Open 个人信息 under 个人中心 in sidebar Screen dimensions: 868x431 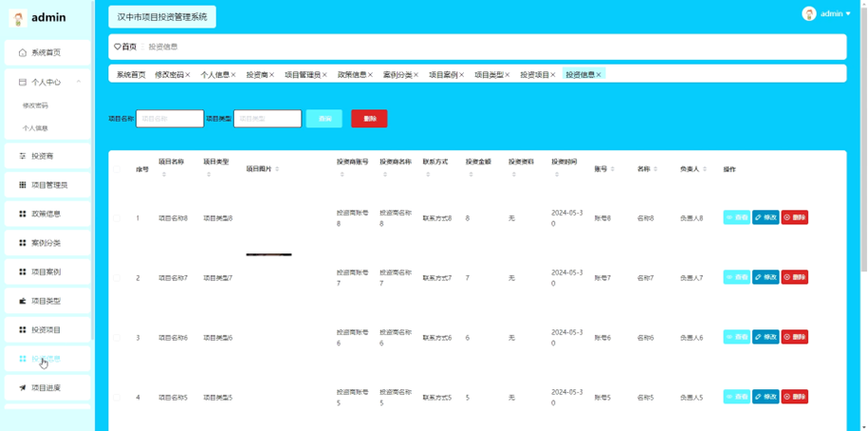point(35,128)
